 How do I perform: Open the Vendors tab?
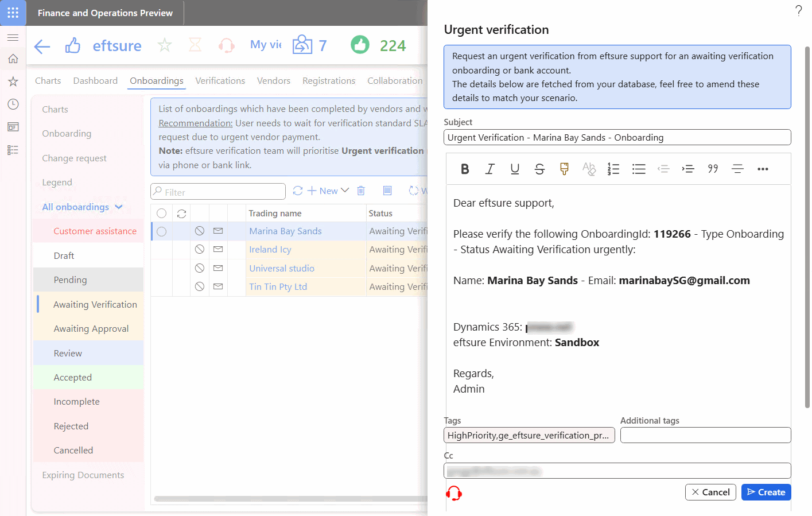pyautogui.click(x=274, y=81)
